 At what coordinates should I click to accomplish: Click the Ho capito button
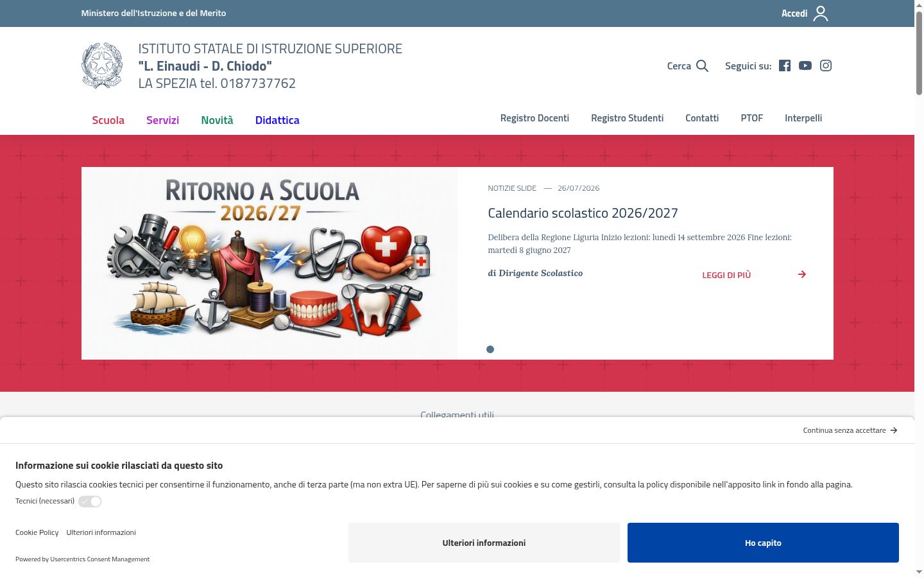pos(763,543)
